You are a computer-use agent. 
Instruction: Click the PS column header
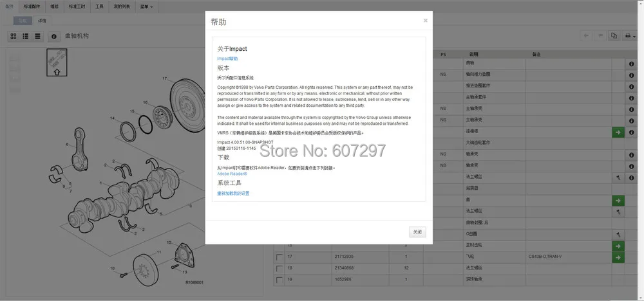pos(443,54)
